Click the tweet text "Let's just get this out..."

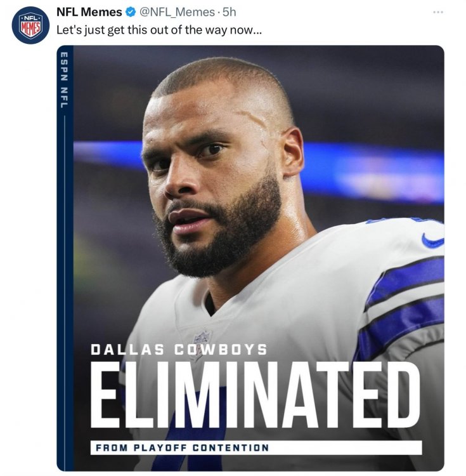tap(159, 30)
